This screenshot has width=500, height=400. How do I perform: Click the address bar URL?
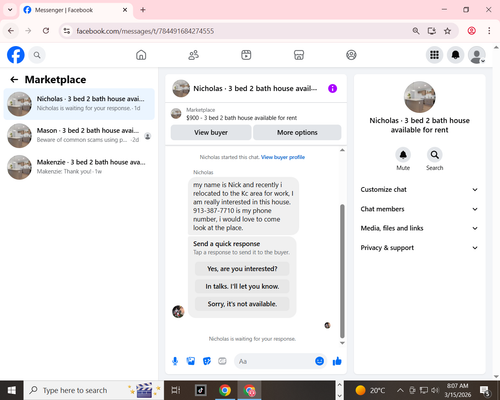[x=145, y=31]
